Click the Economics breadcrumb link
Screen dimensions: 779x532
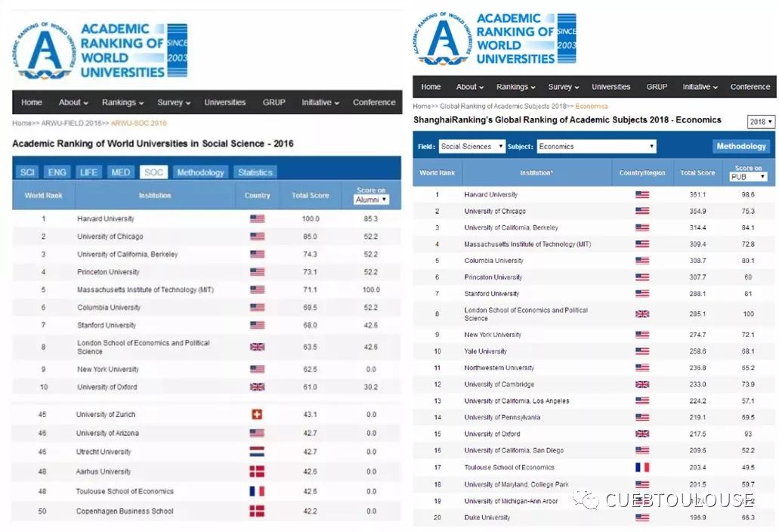(592, 107)
